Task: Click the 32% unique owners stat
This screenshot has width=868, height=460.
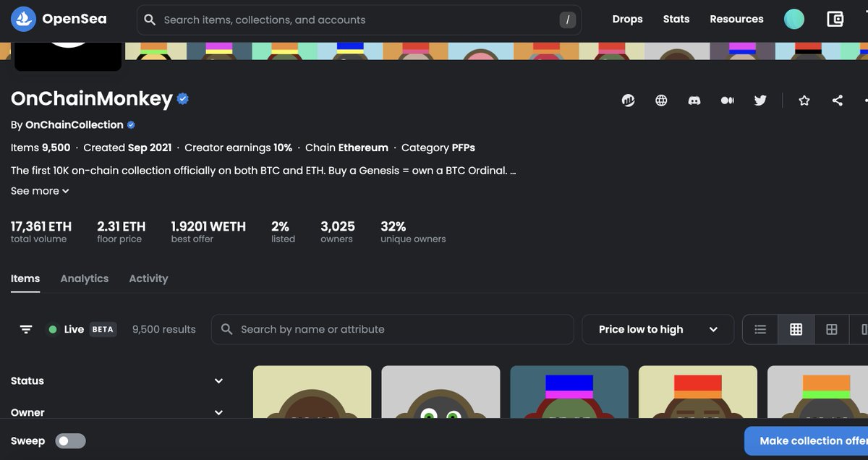Action: (x=413, y=231)
